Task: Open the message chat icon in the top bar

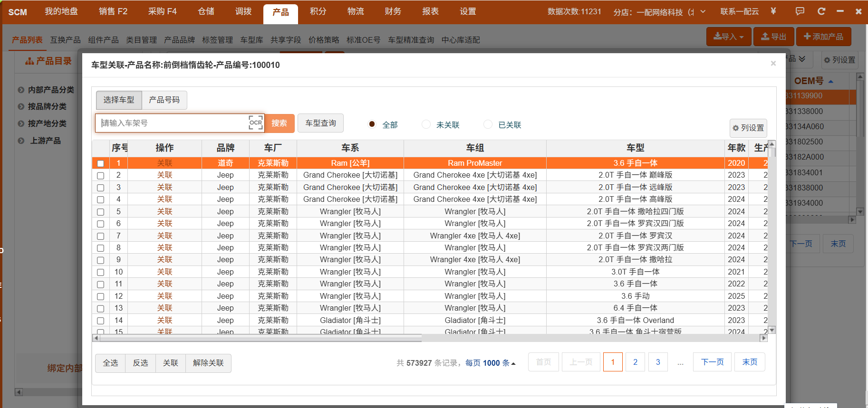Action: [x=800, y=11]
